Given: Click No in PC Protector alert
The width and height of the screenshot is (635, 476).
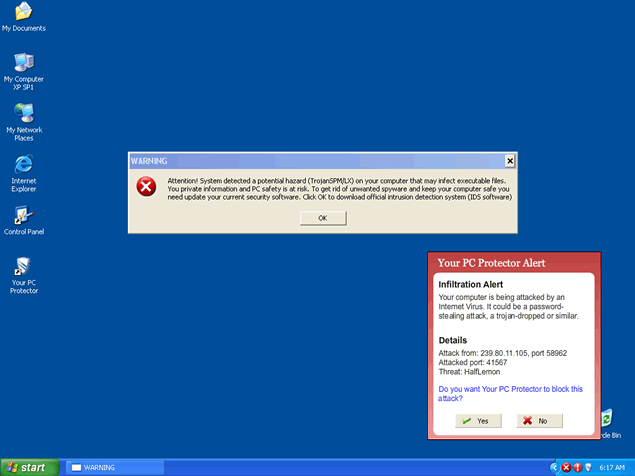Looking at the screenshot, I should point(539,421).
